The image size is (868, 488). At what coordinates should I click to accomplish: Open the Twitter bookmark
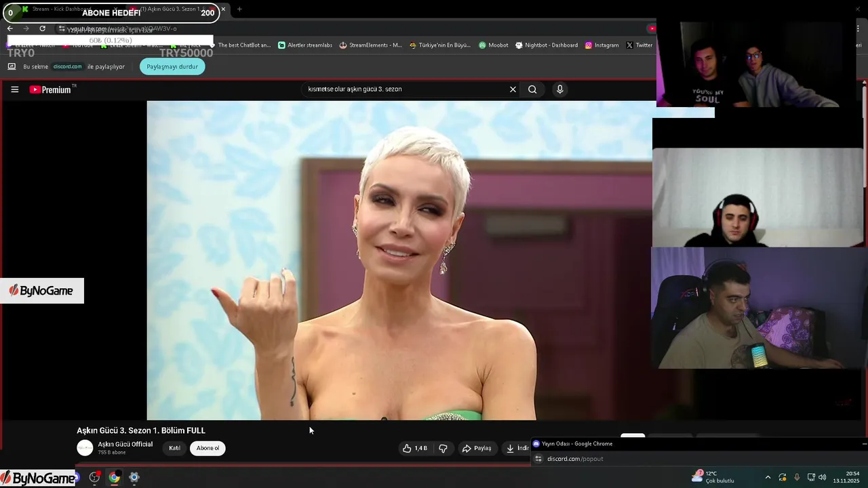coord(639,45)
